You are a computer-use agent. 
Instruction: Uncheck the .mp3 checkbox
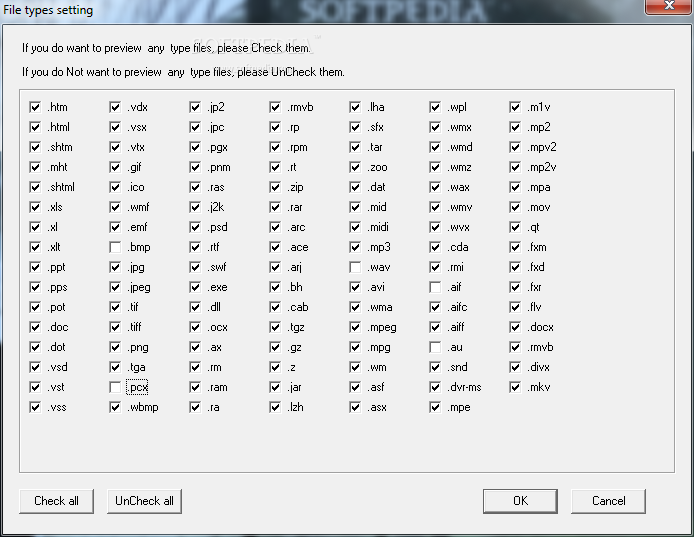click(x=355, y=247)
